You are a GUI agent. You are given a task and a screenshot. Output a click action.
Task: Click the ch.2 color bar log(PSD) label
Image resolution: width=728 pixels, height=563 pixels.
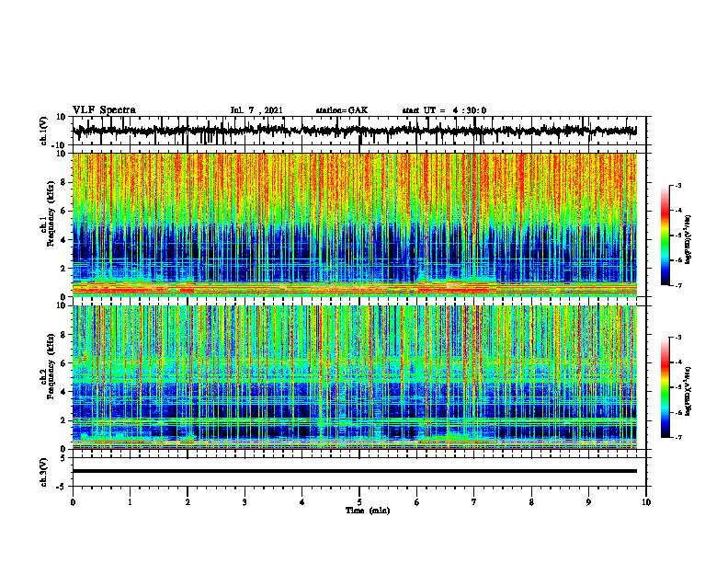pyautogui.click(x=688, y=391)
